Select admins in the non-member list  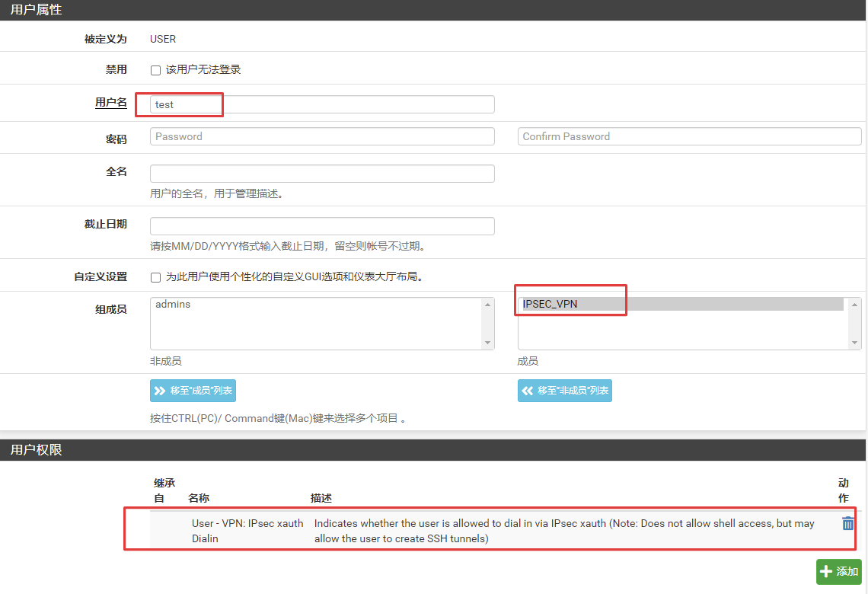(x=174, y=305)
